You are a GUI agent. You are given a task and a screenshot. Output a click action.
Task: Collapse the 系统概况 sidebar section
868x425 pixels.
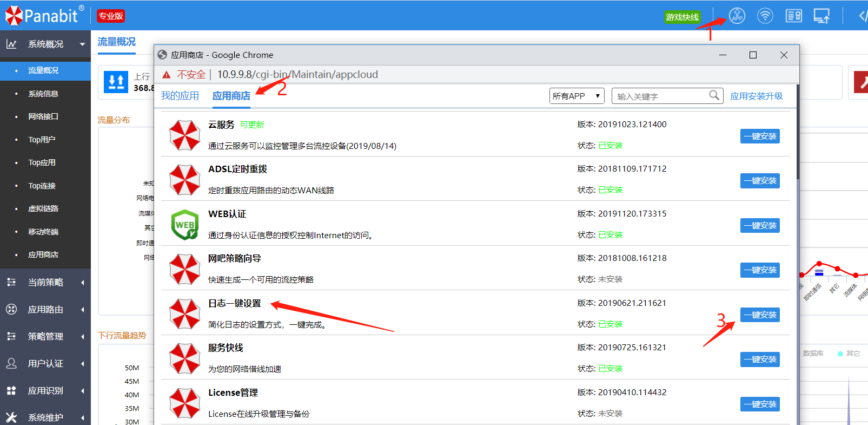45,44
